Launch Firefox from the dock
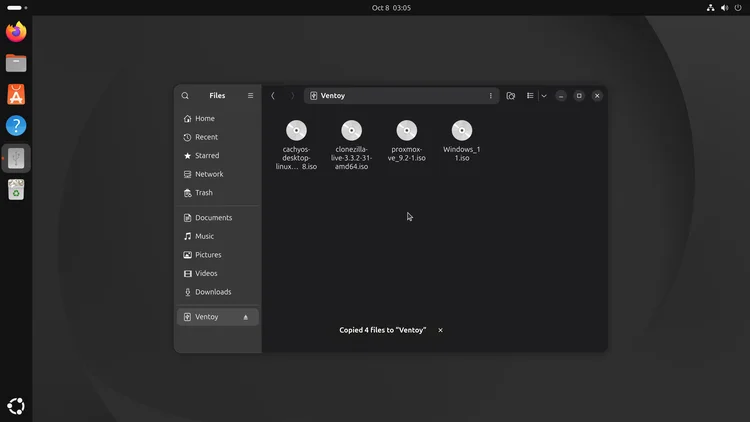 [16, 32]
